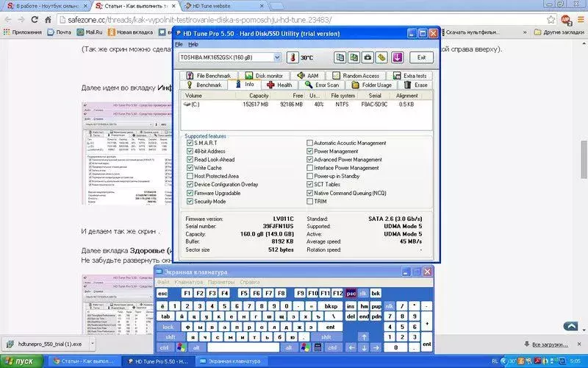
Task: Open the Extra tests tab
Action: point(409,76)
